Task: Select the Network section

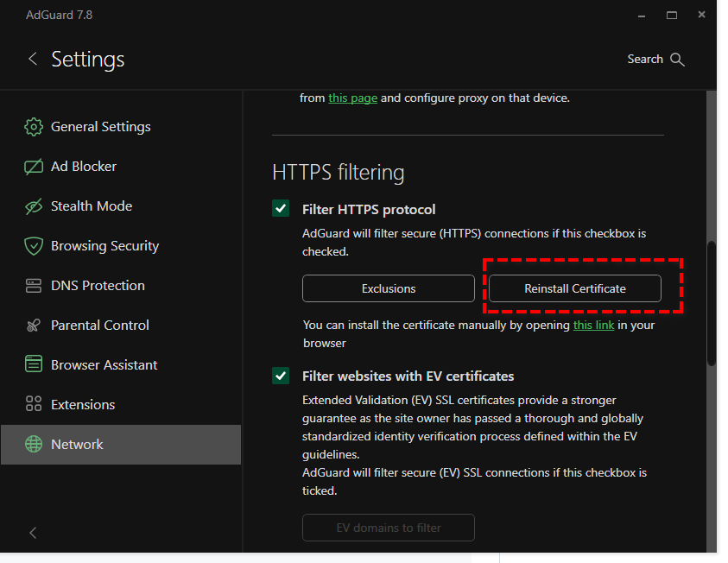Action: [121, 444]
